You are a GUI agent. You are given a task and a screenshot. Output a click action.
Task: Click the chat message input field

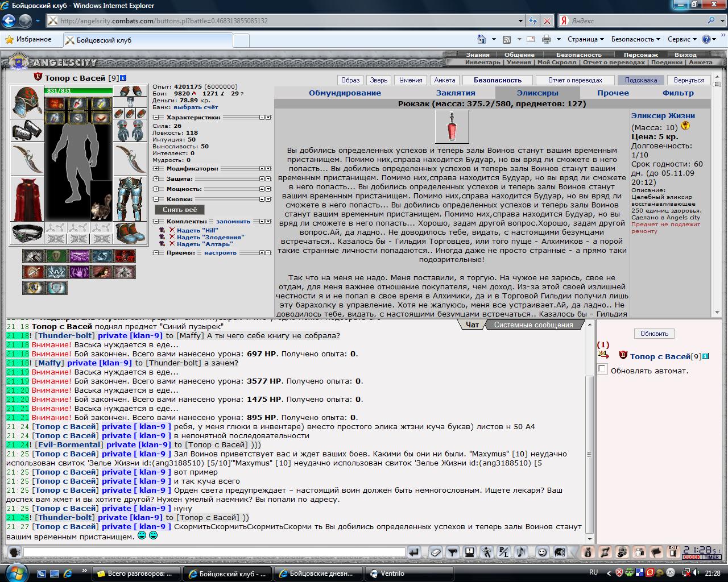click(x=214, y=552)
